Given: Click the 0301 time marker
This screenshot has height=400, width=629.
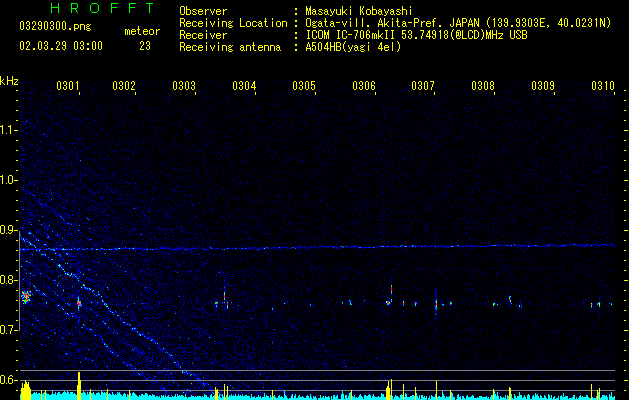Looking at the screenshot, I should 67,85.
